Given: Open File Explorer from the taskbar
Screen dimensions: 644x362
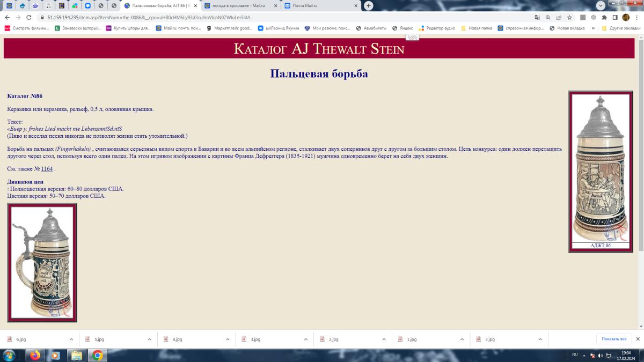Looking at the screenshot, I should [76, 355].
